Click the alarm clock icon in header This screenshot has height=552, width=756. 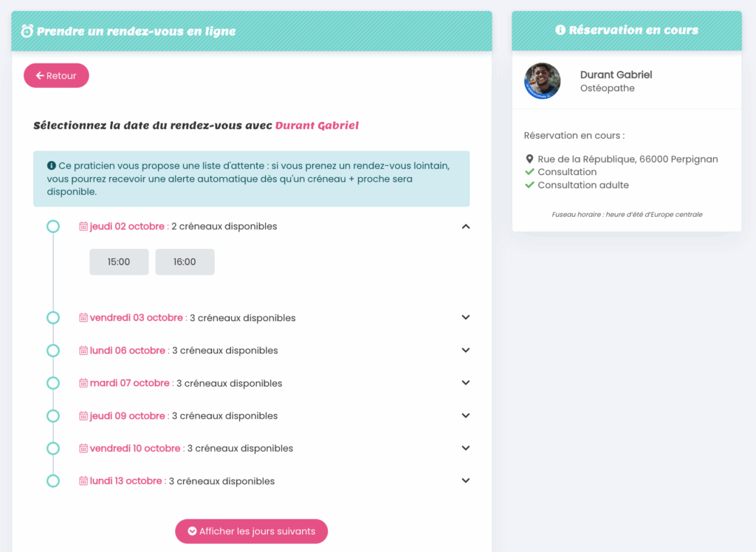[x=27, y=31]
